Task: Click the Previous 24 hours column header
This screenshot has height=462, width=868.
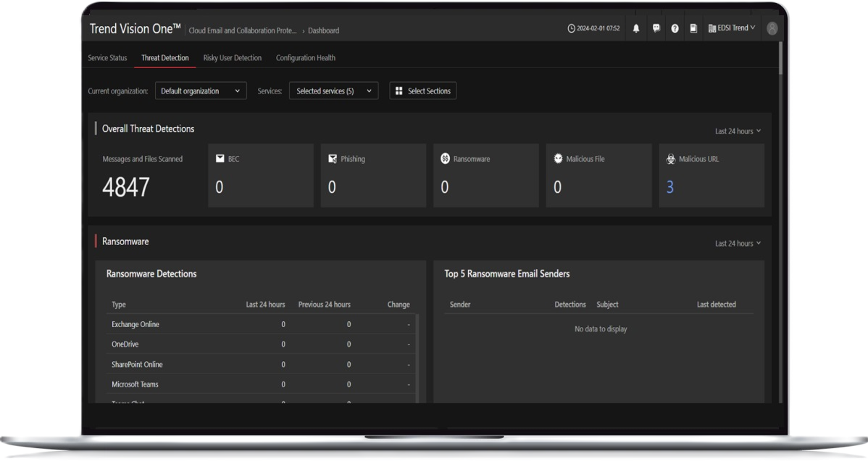Action: tap(325, 305)
